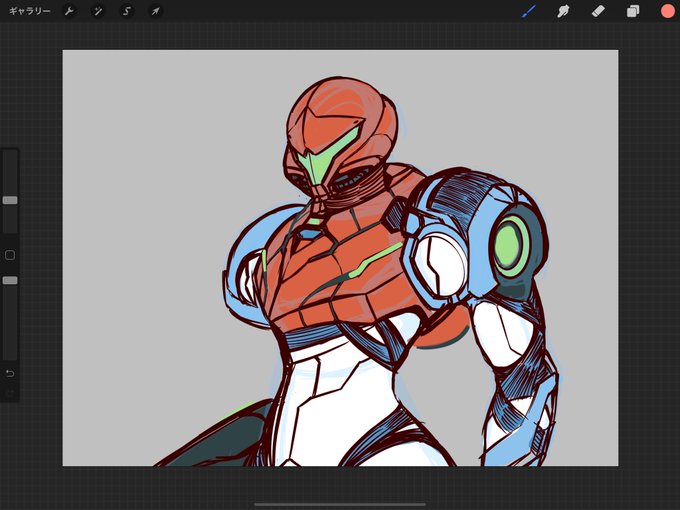This screenshot has width=680, height=510.
Task: Open the active color picker circle
Action: 668,11
